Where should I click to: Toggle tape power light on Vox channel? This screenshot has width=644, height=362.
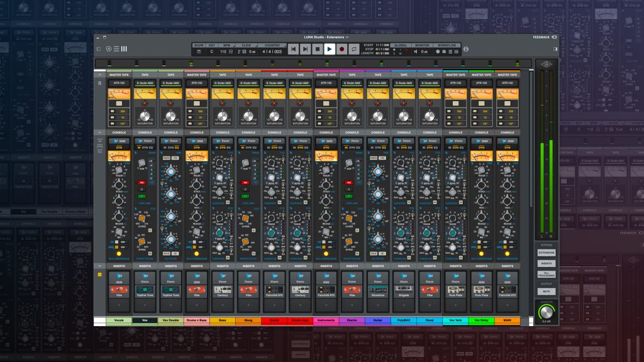[x=145, y=103]
